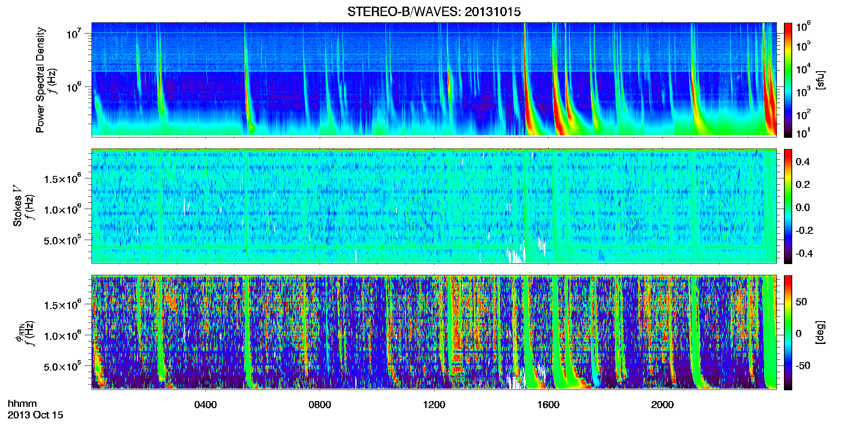The image size is (868, 447).
Task: Click the 1.0×10^6 tick on Stokes V axis
Action: click(63, 209)
